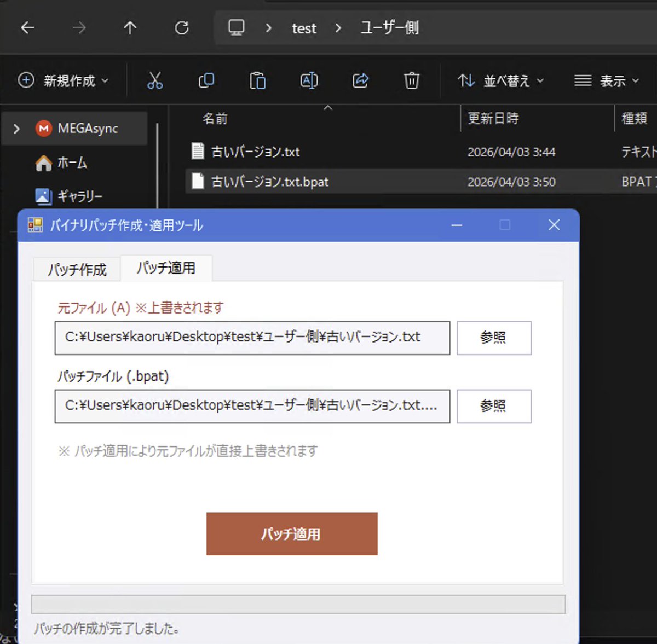Select the Rename icon in the toolbar
The width and height of the screenshot is (657, 644).
[308, 80]
